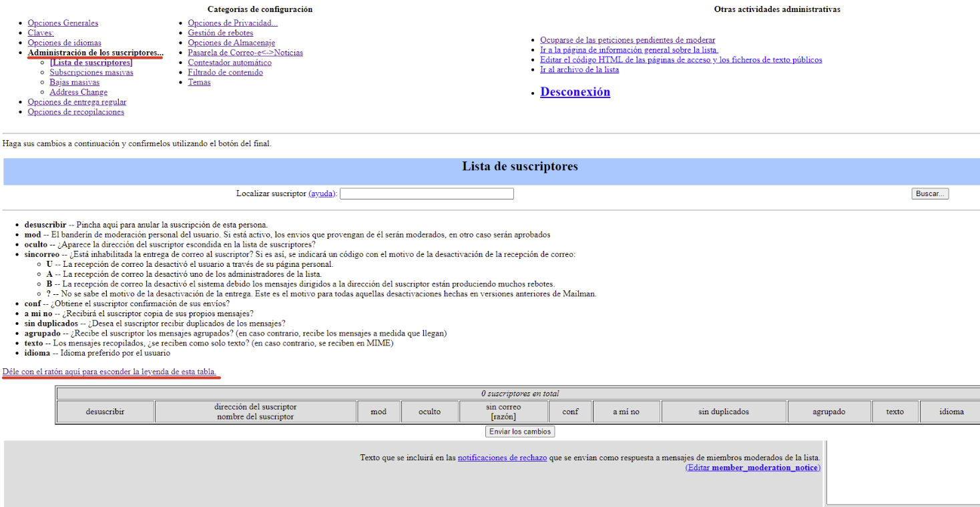This screenshot has height=507, width=980.
Task: Hide the table legend link
Action: pyautogui.click(x=109, y=372)
